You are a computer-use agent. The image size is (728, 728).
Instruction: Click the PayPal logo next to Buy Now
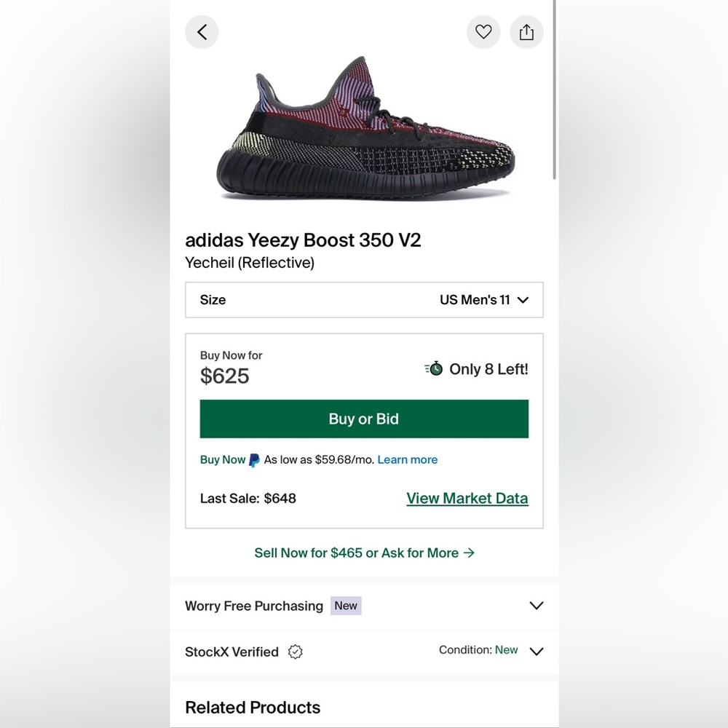[x=253, y=460]
